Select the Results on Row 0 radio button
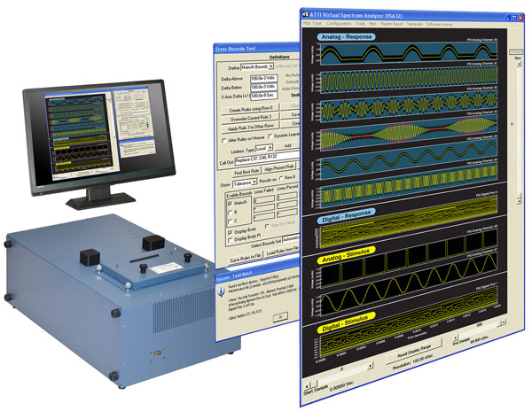Screen dimensions: 532x411 click(281, 178)
